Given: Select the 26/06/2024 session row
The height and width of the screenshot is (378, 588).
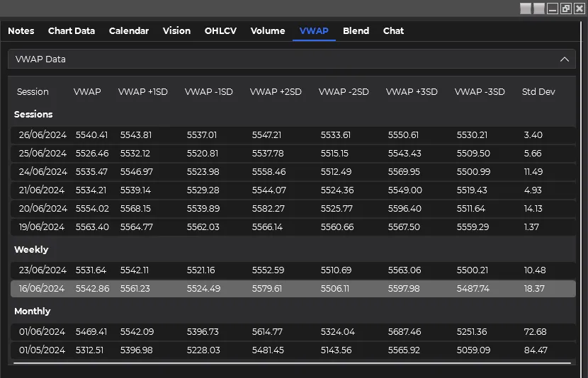Looking at the screenshot, I should (293, 135).
